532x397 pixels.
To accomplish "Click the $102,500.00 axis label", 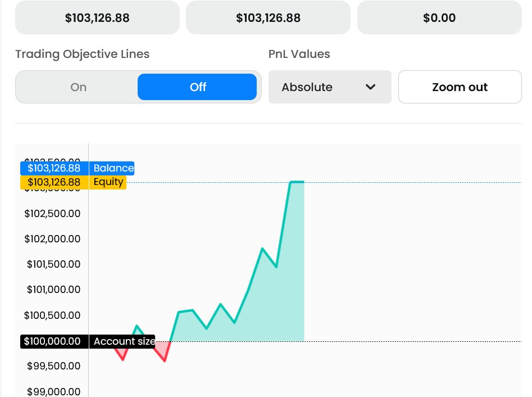I will pos(52,214).
